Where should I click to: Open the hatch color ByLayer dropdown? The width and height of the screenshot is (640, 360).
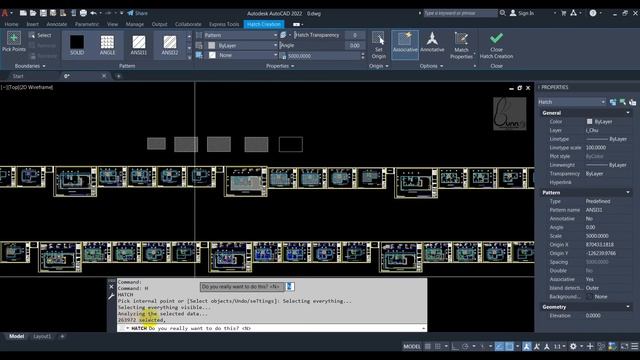(x=242, y=45)
